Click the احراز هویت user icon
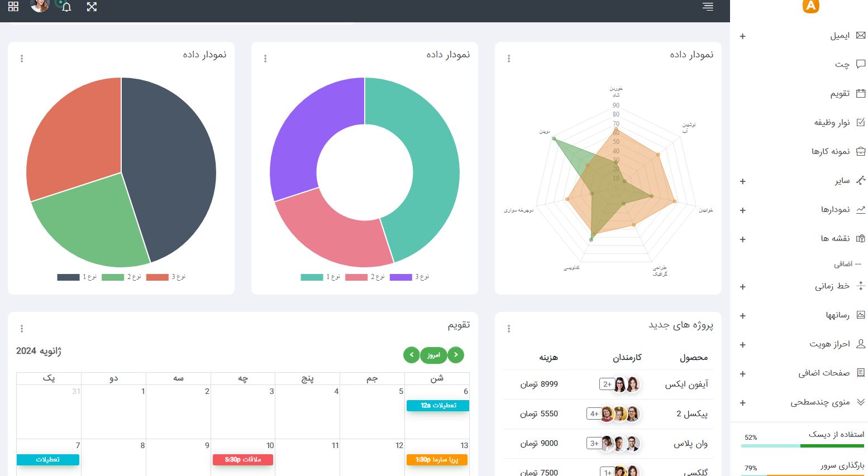The image size is (868, 476). coord(861,344)
